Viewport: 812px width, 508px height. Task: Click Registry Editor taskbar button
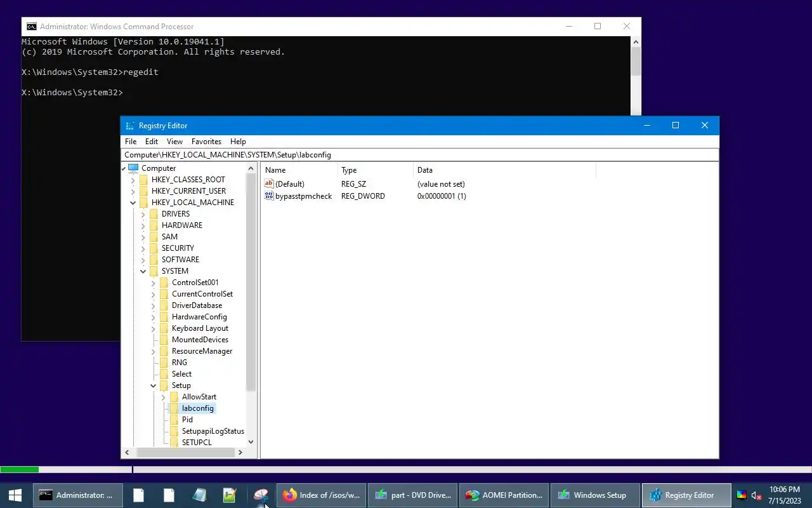(686, 495)
